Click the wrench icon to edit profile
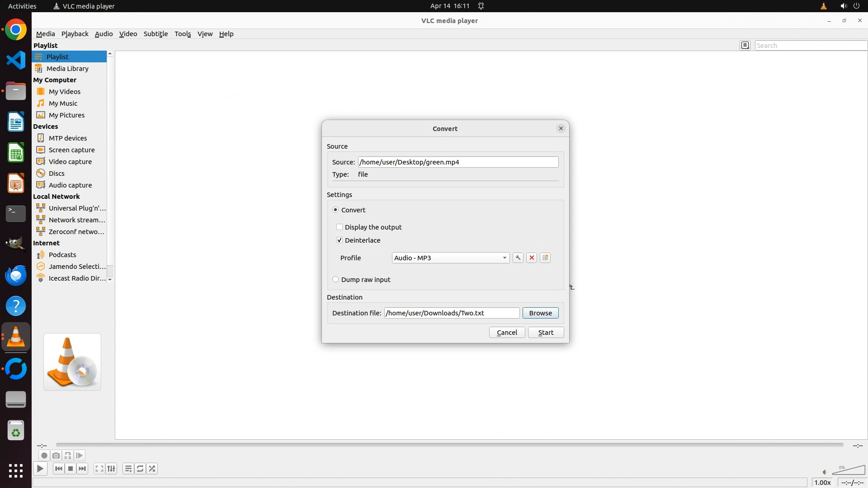 tap(518, 258)
